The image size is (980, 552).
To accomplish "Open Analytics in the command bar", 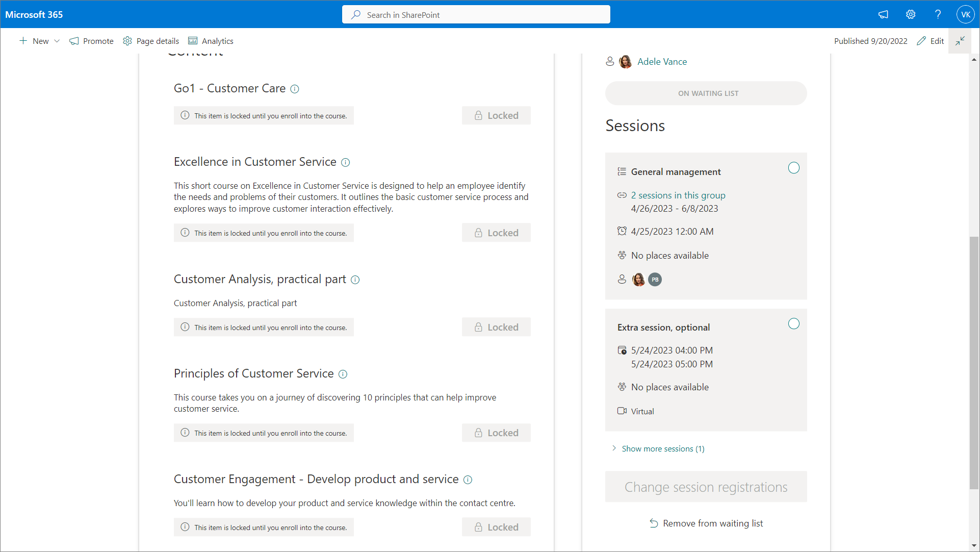I will pos(211,41).
